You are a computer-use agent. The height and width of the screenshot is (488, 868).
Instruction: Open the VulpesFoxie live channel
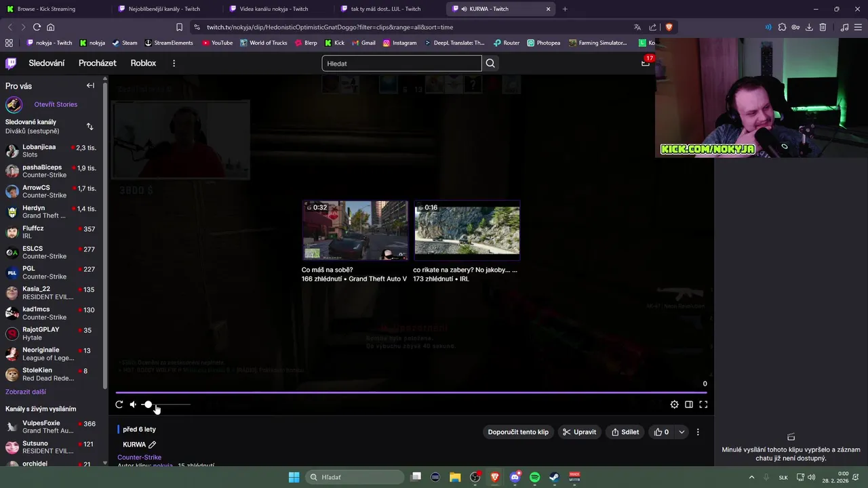coord(51,427)
